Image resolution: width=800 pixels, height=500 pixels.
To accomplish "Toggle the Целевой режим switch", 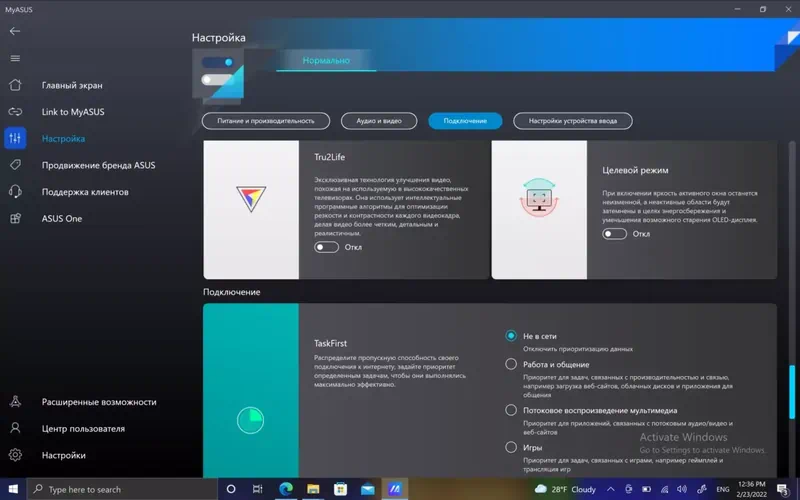I will (614, 234).
